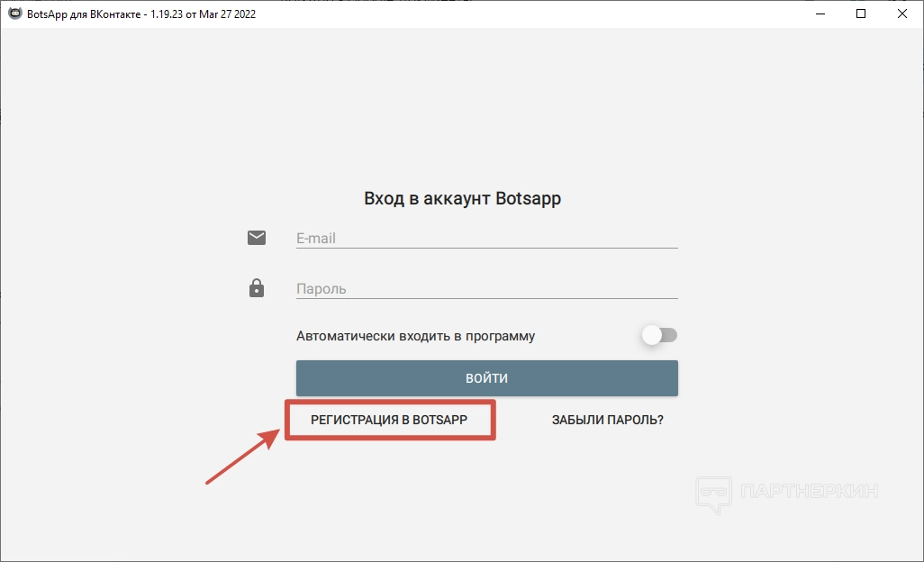Focus the Пароль input field
The width and height of the screenshot is (924, 562).
click(x=486, y=289)
